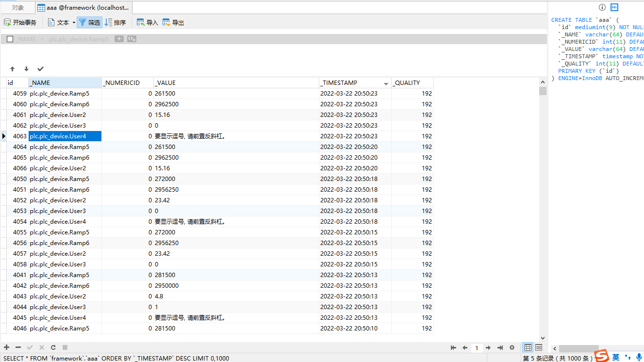Click the page number input field
Image resolution: width=644 pixels, height=362 pixels.
476,347
